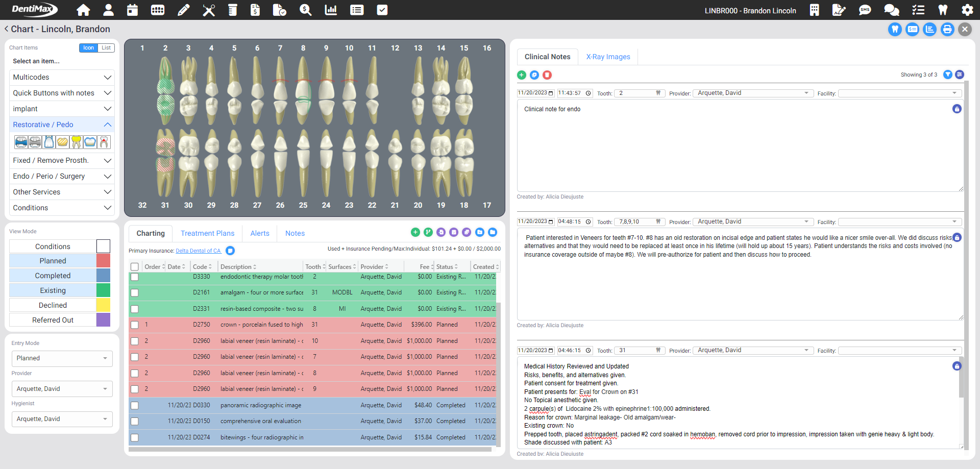
Task: Click the green plus to add a chart entry
Action: coord(415,232)
